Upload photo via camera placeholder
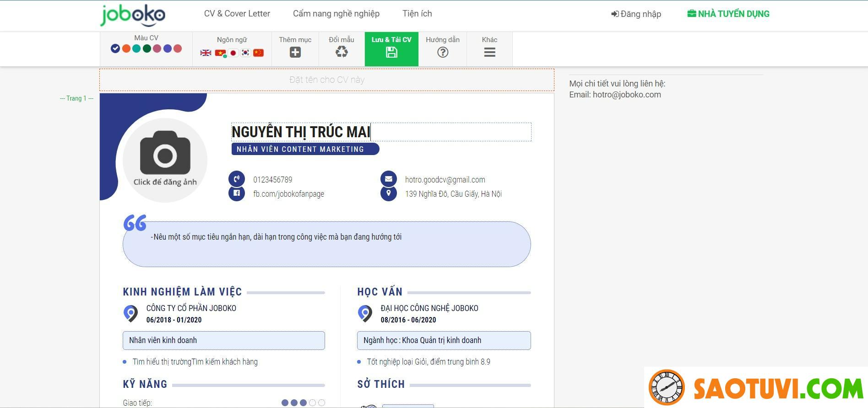This screenshot has width=868, height=408. point(165,160)
